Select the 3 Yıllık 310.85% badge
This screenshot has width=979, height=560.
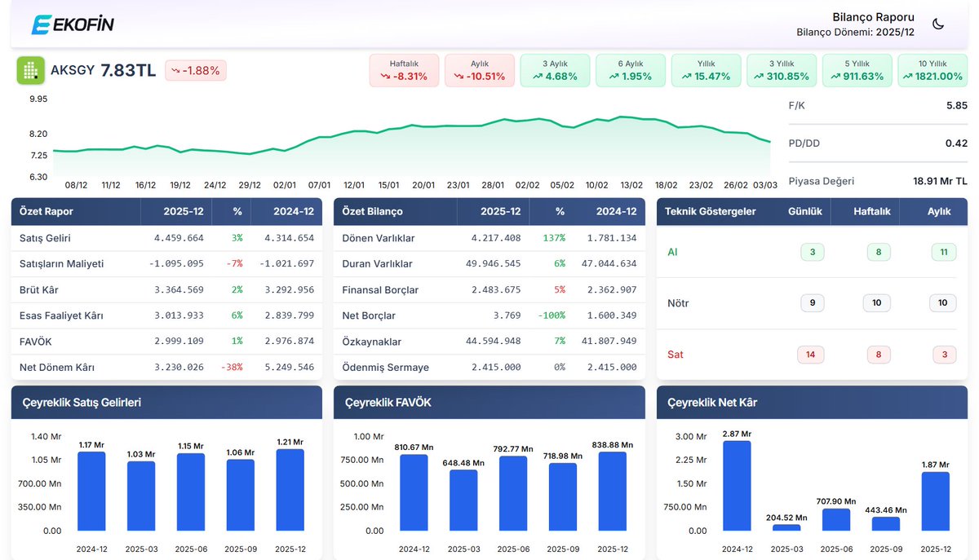pyautogui.click(x=782, y=70)
